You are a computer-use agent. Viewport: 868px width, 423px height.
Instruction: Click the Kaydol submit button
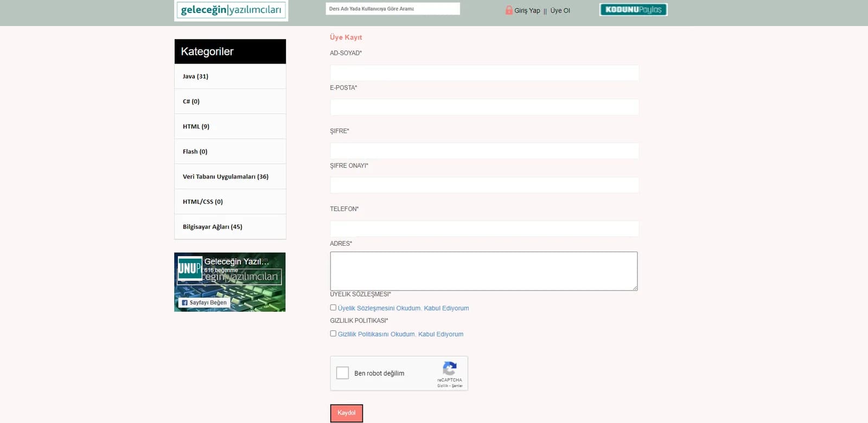pos(347,413)
